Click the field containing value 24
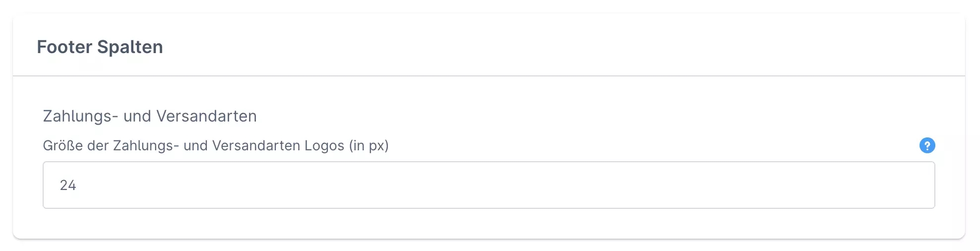 [489, 185]
